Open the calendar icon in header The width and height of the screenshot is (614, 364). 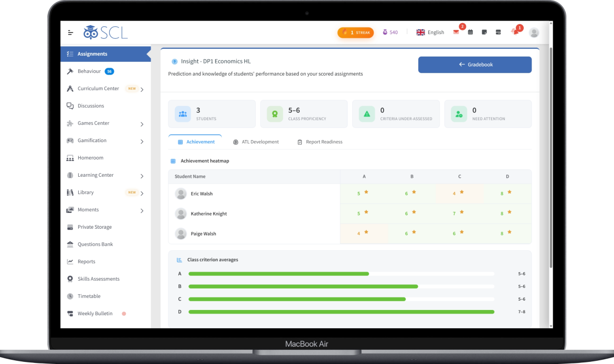tap(470, 32)
